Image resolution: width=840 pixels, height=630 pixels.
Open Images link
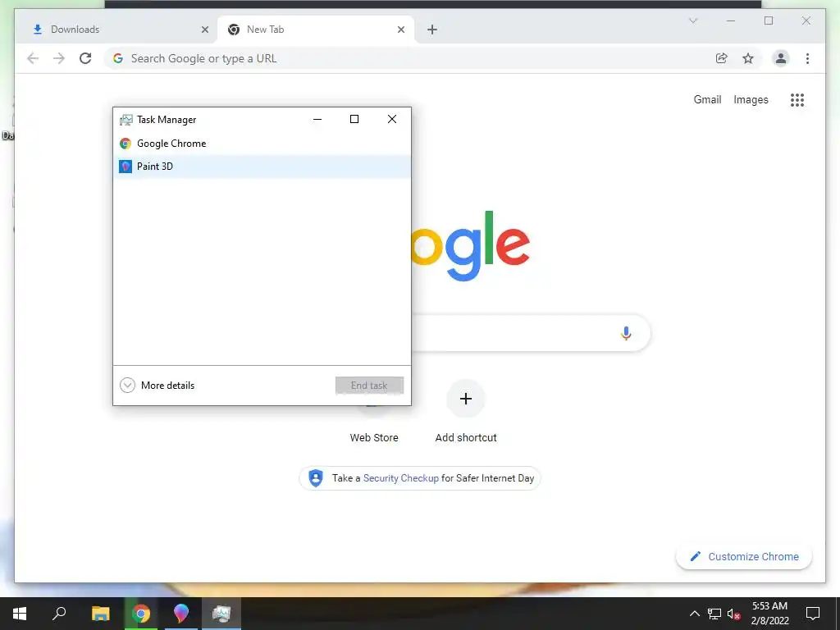[751, 99]
